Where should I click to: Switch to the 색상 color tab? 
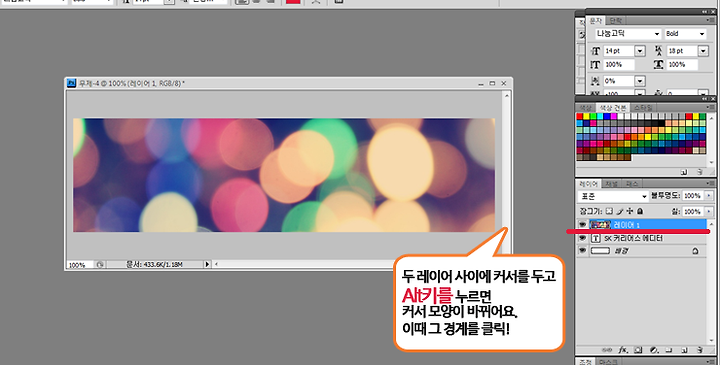click(x=585, y=108)
